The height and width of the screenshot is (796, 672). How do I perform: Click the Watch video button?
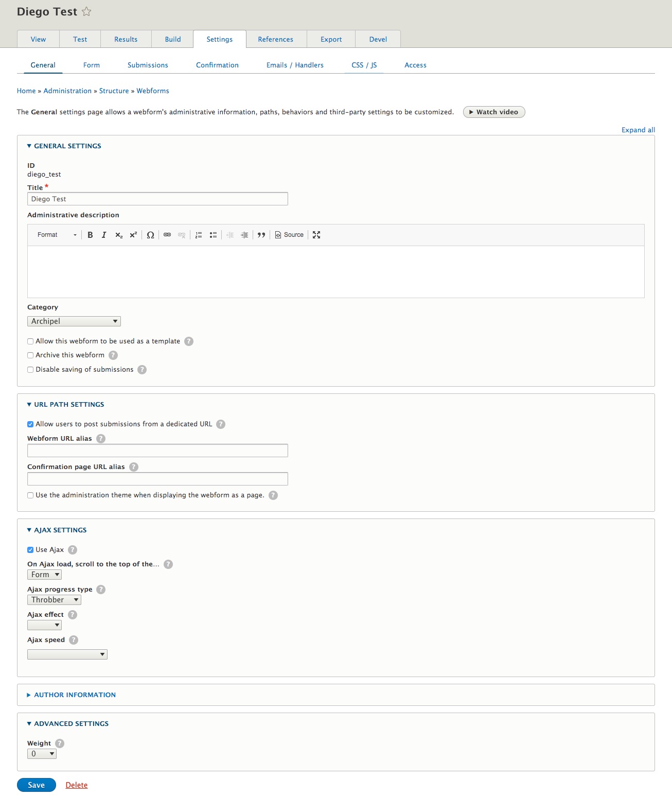pos(494,112)
